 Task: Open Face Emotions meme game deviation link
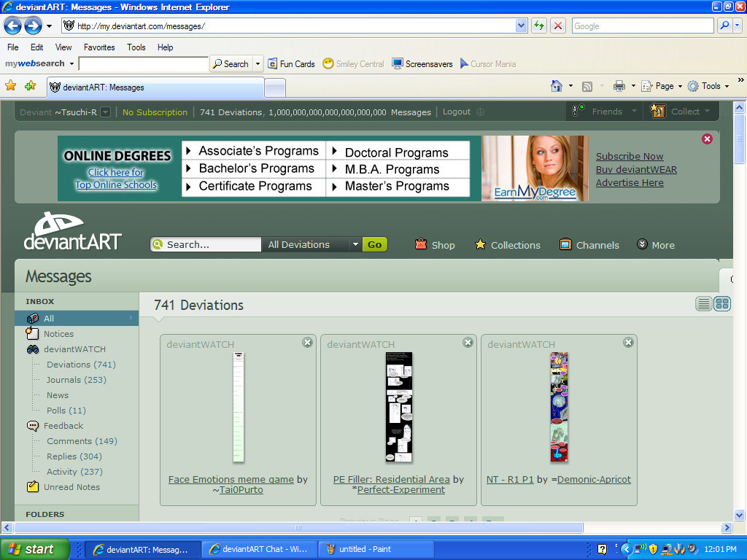(x=231, y=480)
